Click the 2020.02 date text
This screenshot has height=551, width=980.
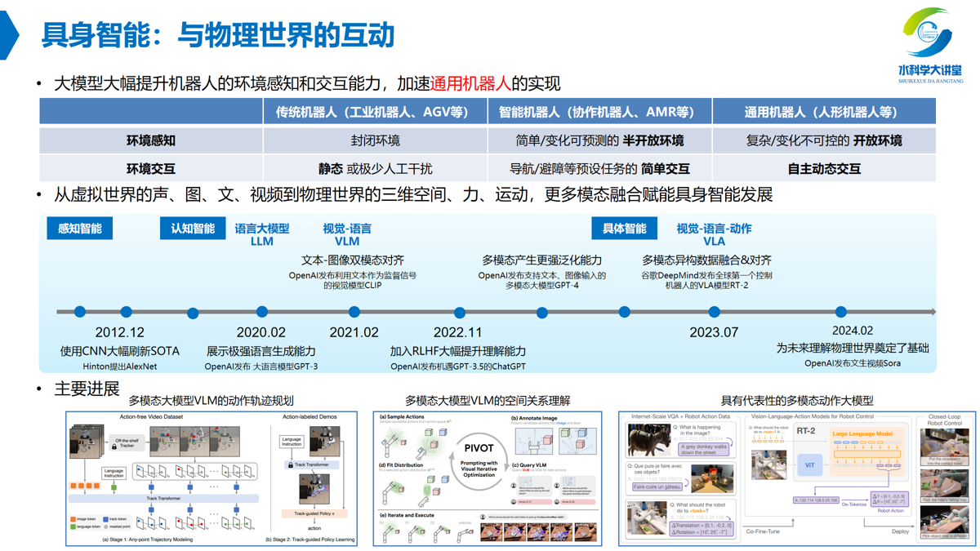click(x=261, y=332)
